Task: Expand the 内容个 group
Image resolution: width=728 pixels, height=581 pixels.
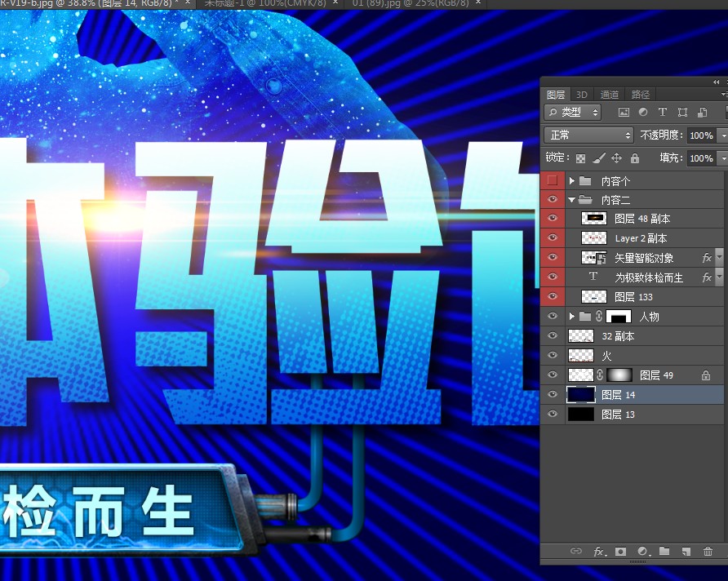Action: pyautogui.click(x=572, y=180)
